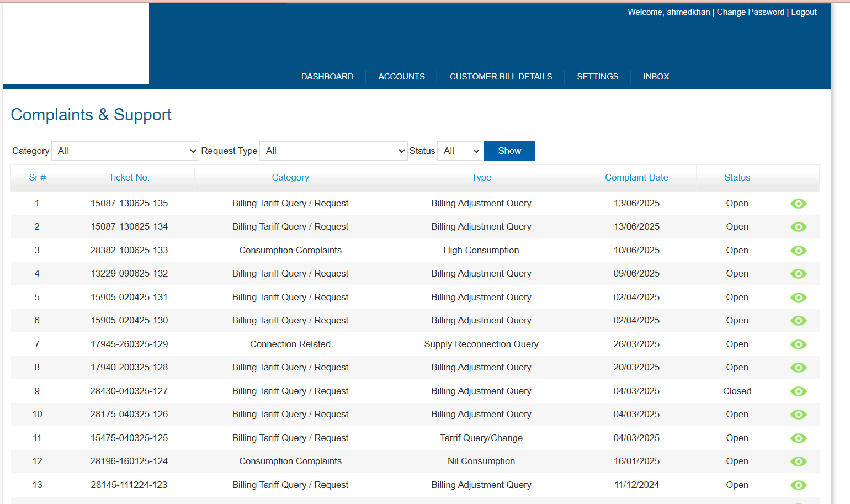Open eye icon for closed ticket 28430-040325-127

click(x=798, y=391)
